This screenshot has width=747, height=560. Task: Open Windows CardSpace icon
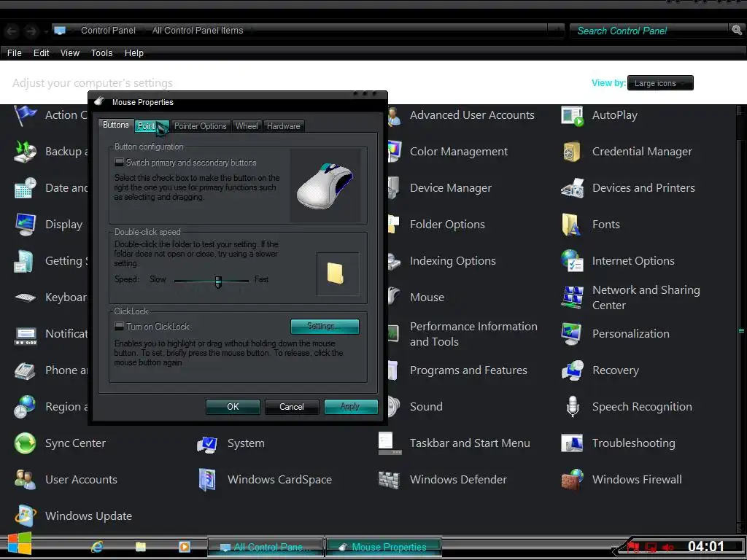[x=207, y=480]
